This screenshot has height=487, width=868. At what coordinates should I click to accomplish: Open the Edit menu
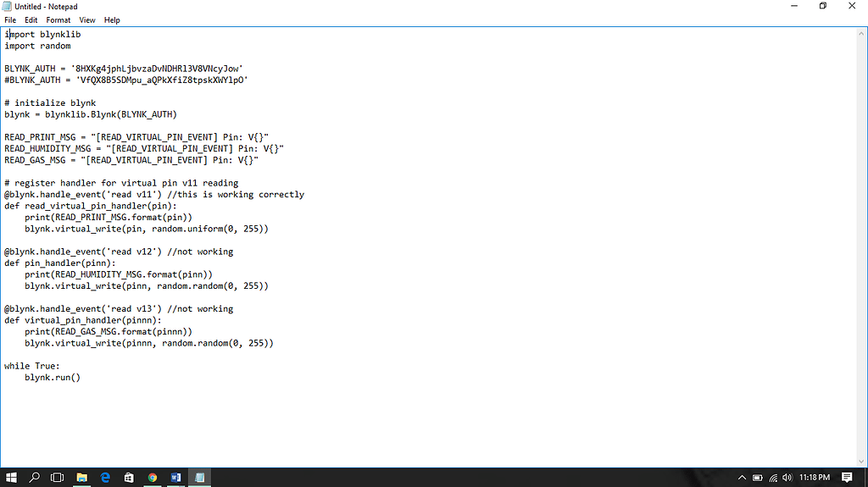31,20
